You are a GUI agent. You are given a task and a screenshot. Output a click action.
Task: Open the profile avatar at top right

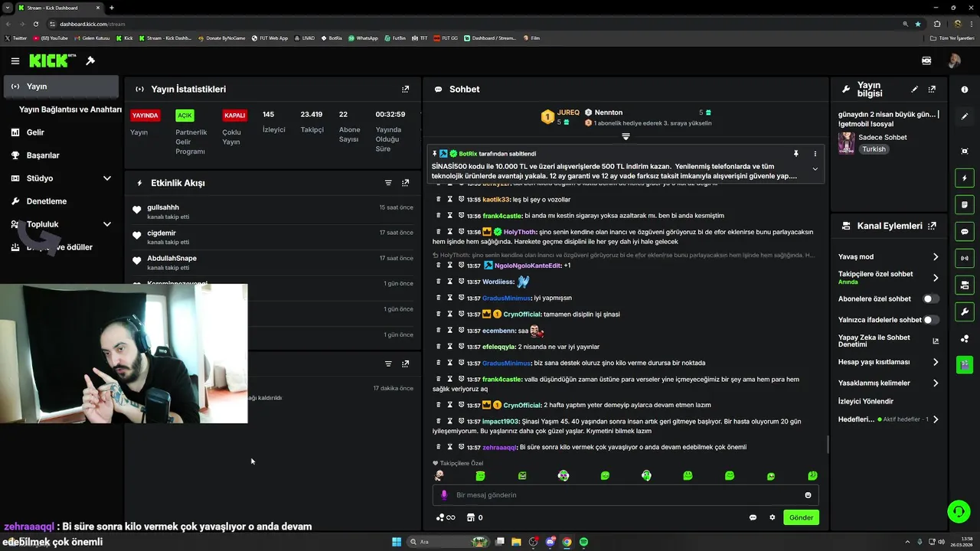point(954,60)
